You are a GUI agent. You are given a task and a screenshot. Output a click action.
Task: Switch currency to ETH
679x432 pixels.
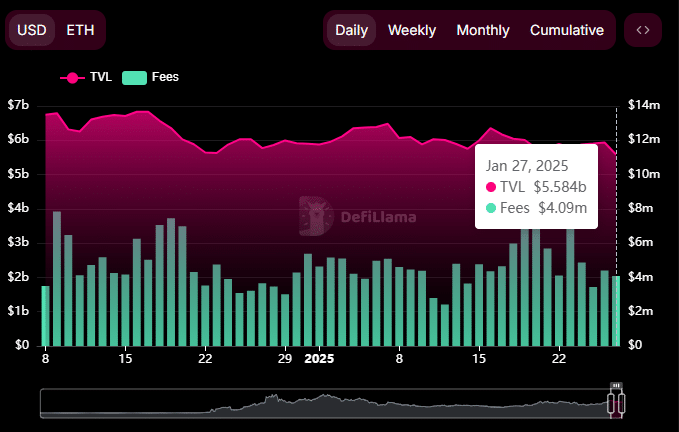click(81, 30)
